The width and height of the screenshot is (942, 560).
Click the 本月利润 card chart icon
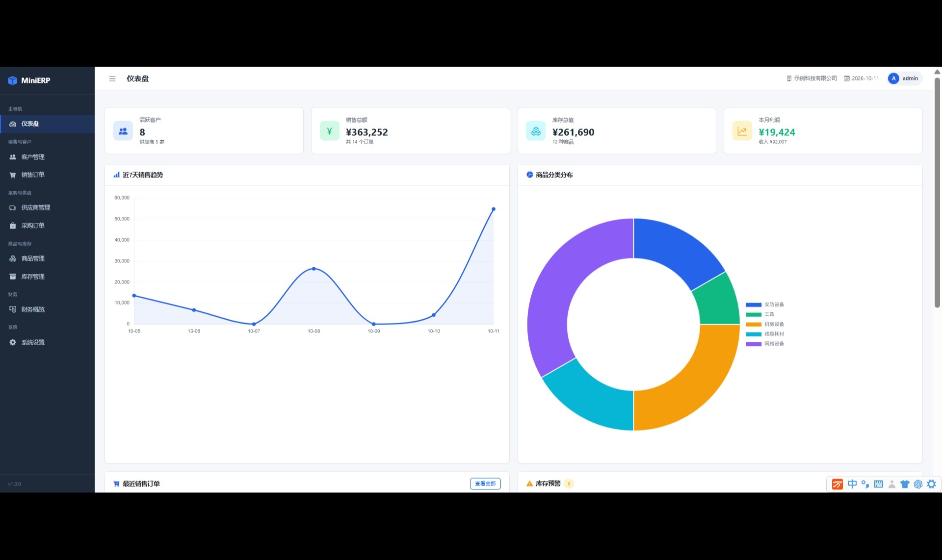click(742, 131)
